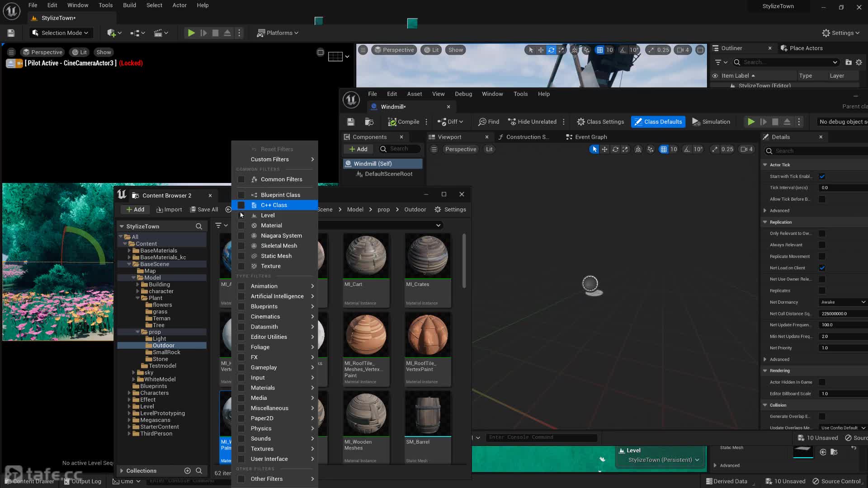Open the Selection Mode dropdown
Viewport: 868px width, 488px height.
(61, 33)
